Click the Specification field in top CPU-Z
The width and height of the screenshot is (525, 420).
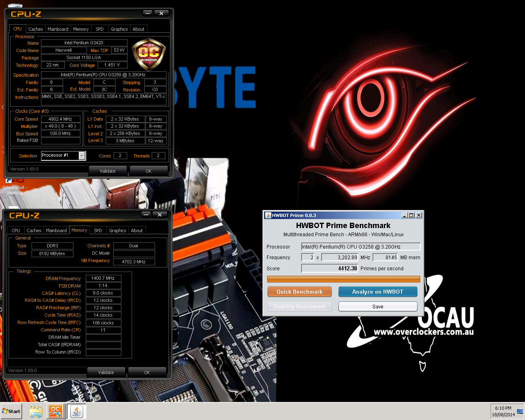tap(103, 75)
